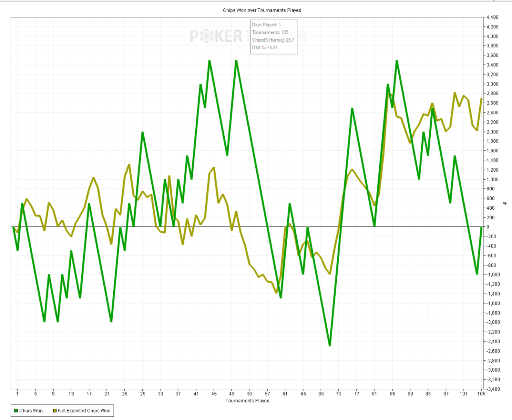Image resolution: width=512 pixels, height=420 pixels.
Task: Click the -3,400 label on the y-axis
Action: (x=492, y=389)
